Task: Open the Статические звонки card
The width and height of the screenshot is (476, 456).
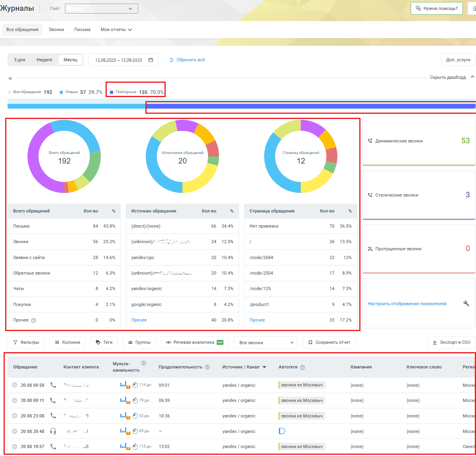Action: pos(419,195)
